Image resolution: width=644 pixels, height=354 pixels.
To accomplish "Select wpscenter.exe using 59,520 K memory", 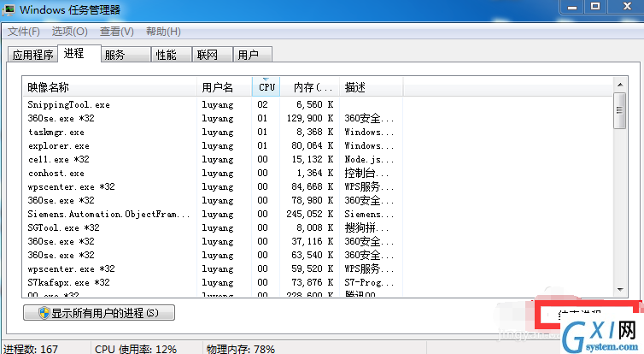I will [x=213, y=268].
